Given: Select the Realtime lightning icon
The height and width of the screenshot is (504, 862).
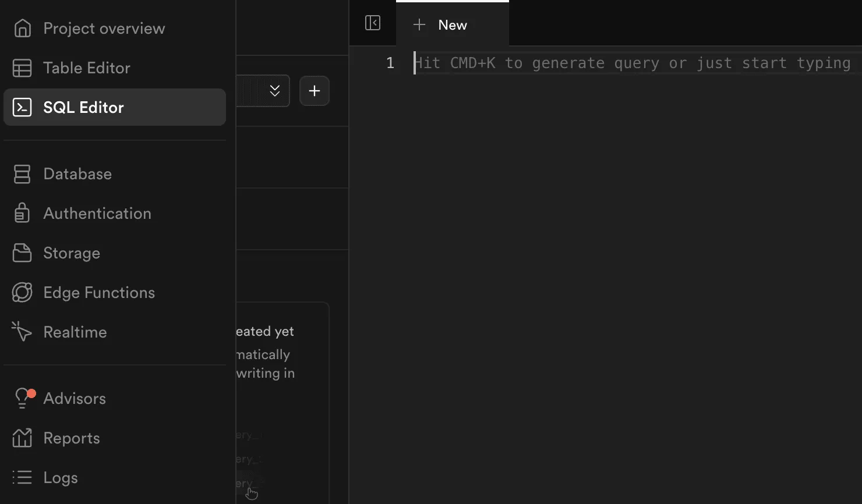Looking at the screenshot, I should (22, 331).
